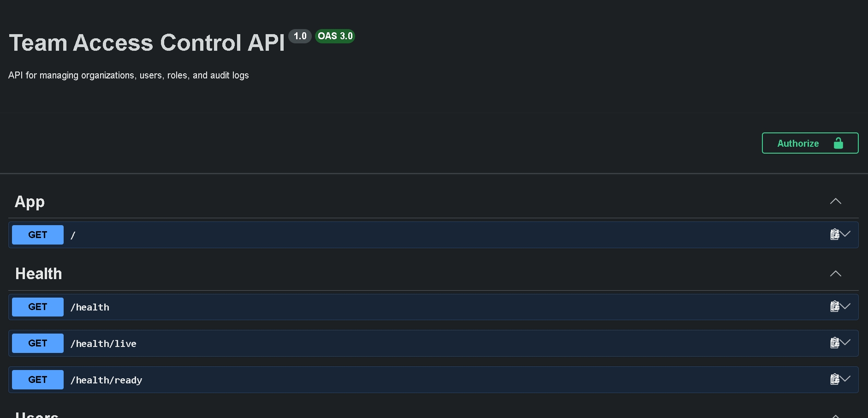Click GET badge of /health endpoint

[x=38, y=307]
